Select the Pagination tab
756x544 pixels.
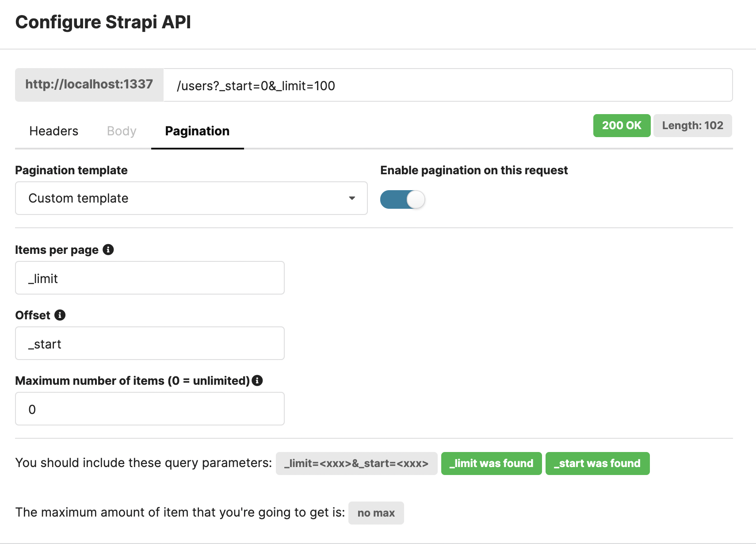click(197, 131)
